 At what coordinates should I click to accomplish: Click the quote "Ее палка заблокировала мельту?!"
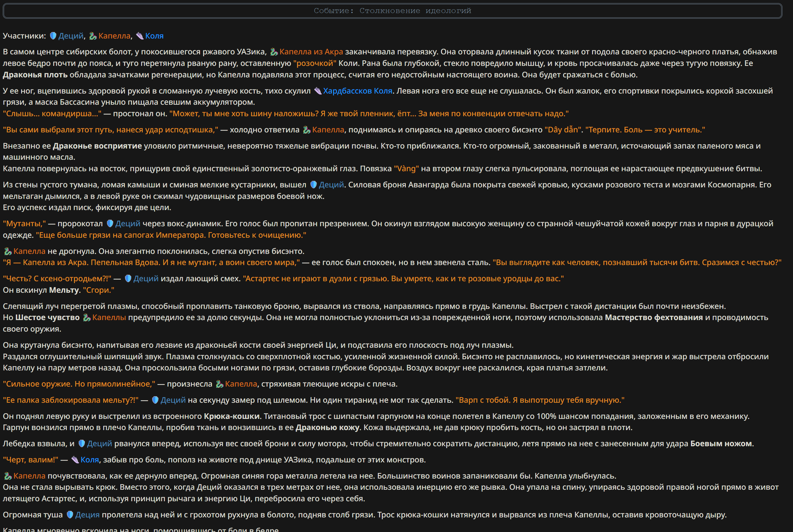pyautogui.click(x=71, y=400)
